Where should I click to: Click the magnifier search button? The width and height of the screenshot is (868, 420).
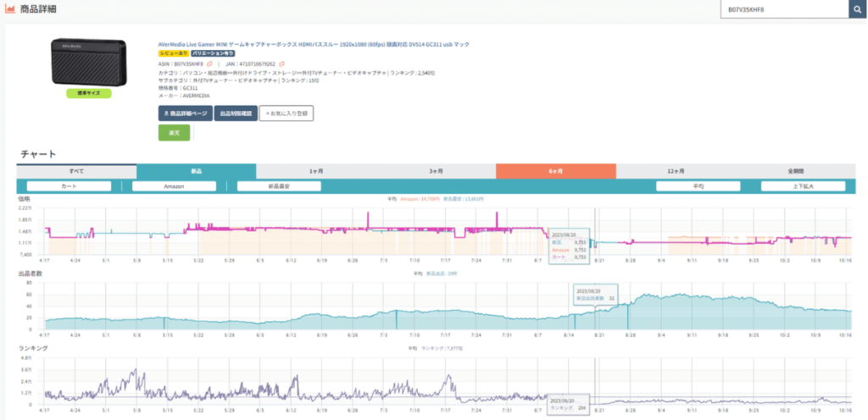coord(858,9)
